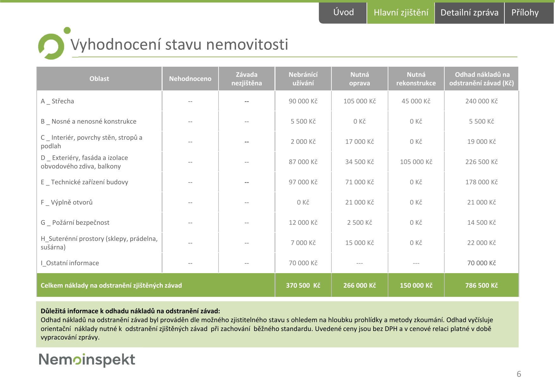Click the Nebránící užívání column header

click(x=303, y=79)
